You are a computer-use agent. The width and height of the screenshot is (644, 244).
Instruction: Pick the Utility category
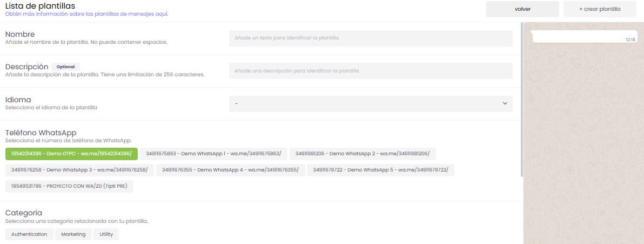click(x=106, y=234)
